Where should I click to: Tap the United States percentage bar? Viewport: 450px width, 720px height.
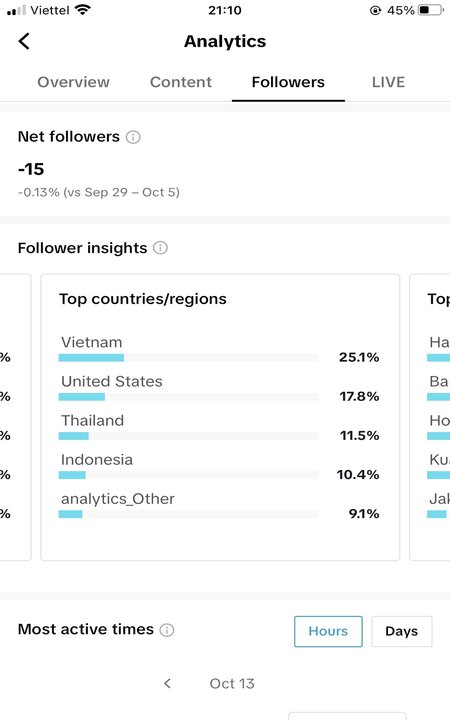pyautogui.click(x=188, y=397)
